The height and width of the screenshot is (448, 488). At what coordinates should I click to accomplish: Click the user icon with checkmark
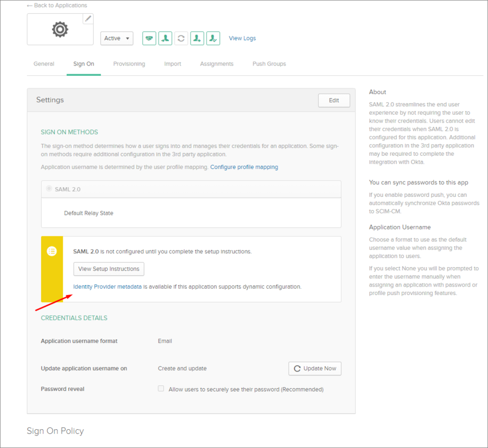pyautogui.click(x=213, y=38)
